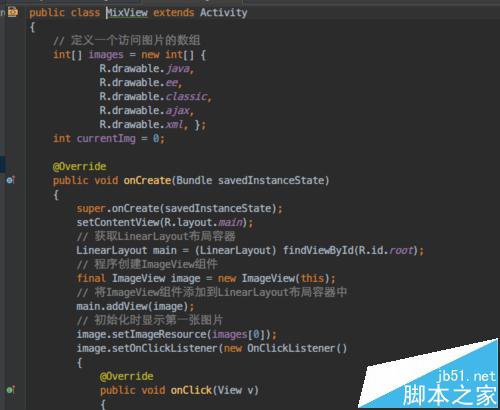The height and width of the screenshot is (410, 500).
Task: Click R.drawable.xml entry
Action: coord(143,125)
